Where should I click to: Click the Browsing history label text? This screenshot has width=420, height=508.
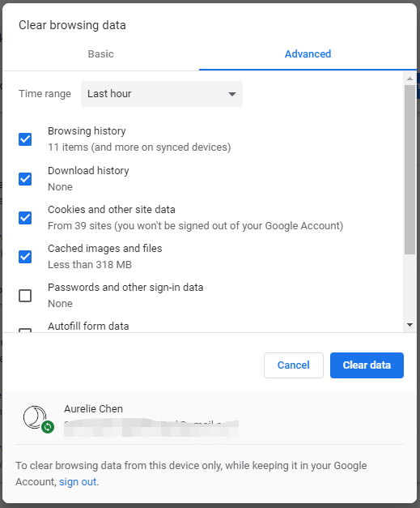point(87,131)
